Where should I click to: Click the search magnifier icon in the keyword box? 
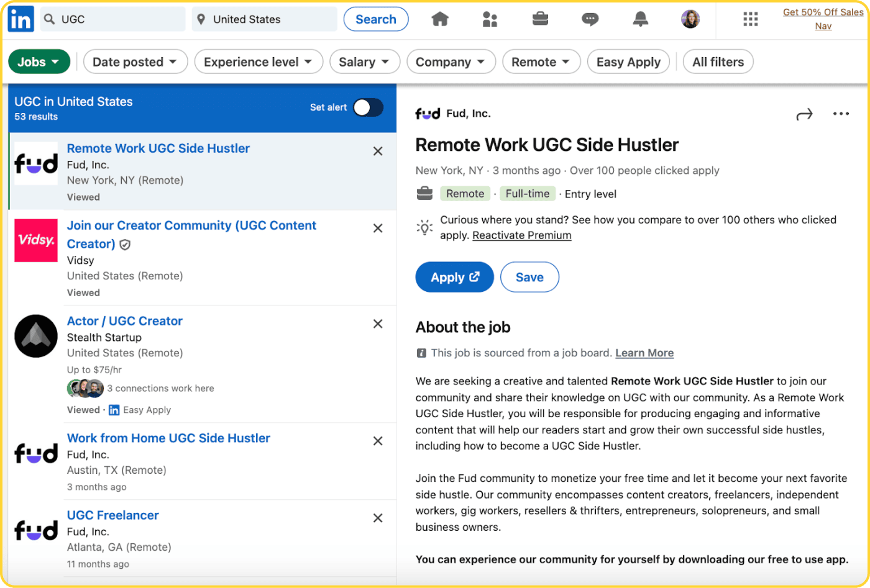tap(50, 19)
